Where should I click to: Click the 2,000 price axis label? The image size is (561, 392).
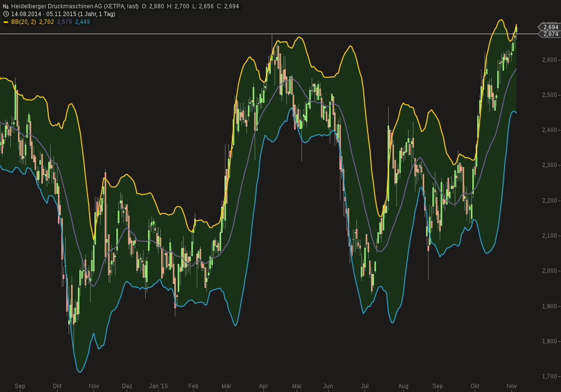pyautogui.click(x=549, y=270)
